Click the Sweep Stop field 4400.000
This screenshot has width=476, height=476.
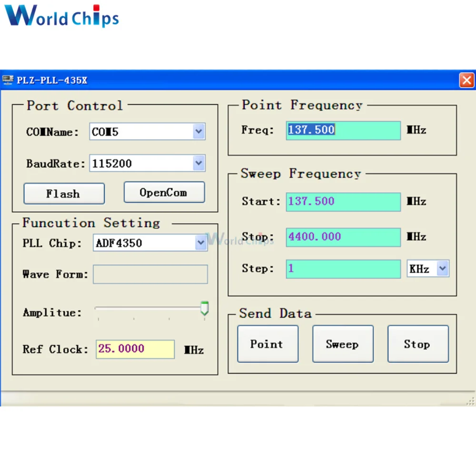coord(343,237)
